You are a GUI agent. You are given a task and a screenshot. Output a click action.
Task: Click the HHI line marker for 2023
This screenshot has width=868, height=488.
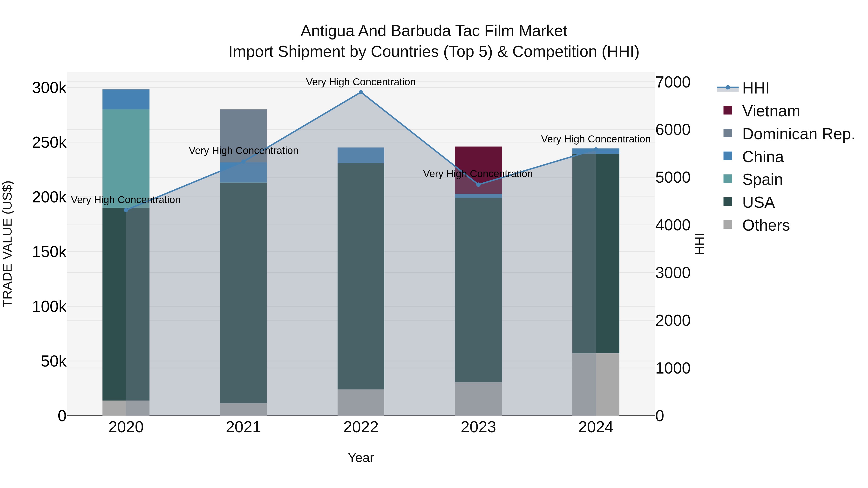click(478, 185)
